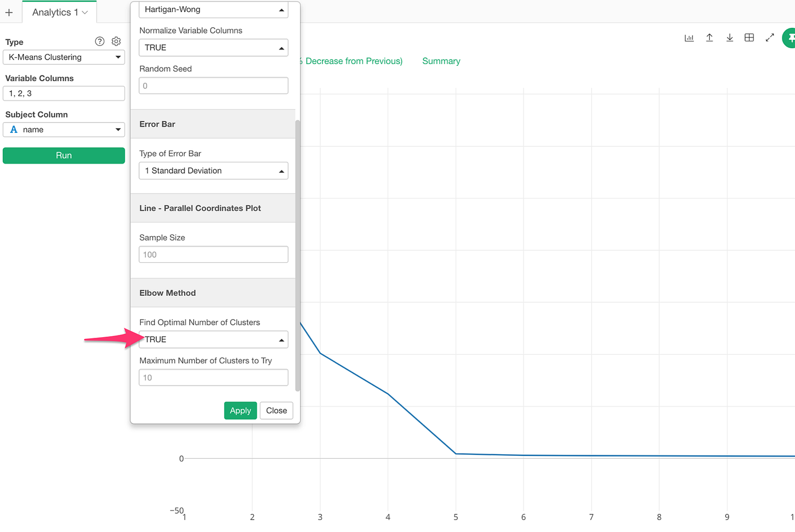Image resolution: width=795 pixels, height=532 pixels.
Task: Toggle Normalize Variable Columns to FALSE
Action: pyautogui.click(x=213, y=47)
